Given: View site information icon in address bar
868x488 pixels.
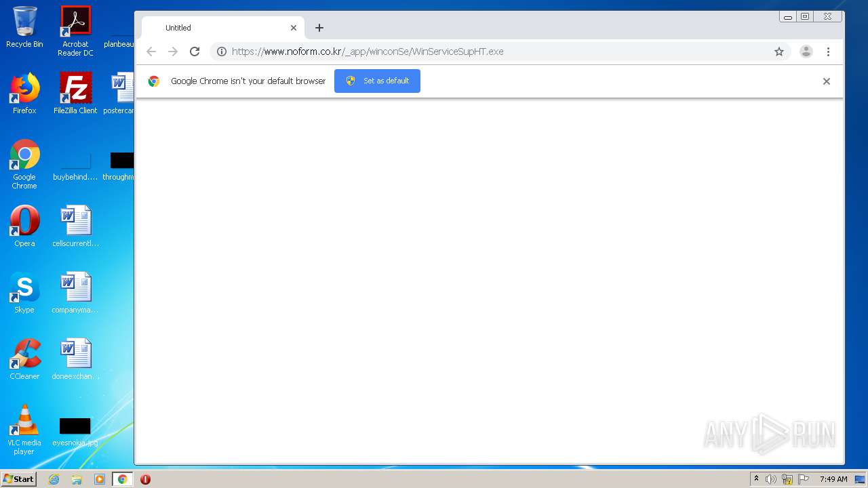Looking at the screenshot, I should click(221, 52).
